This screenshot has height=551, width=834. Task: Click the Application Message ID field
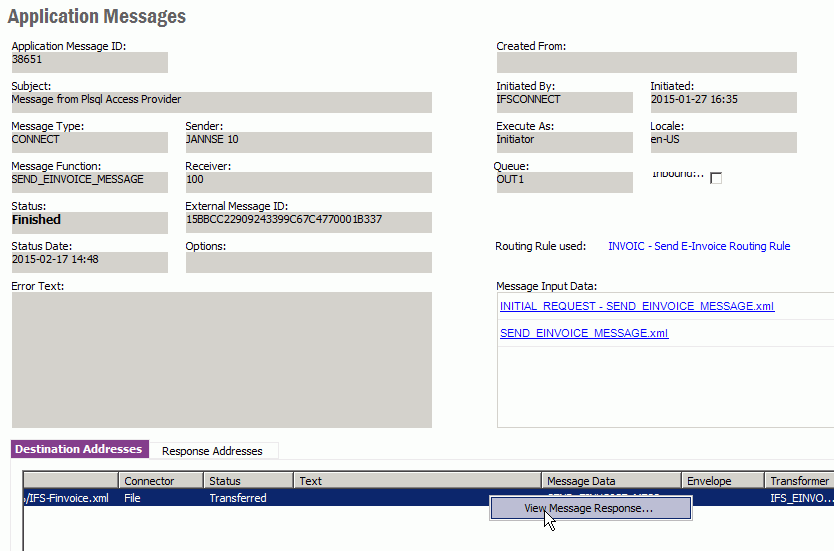(x=89, y=62)
